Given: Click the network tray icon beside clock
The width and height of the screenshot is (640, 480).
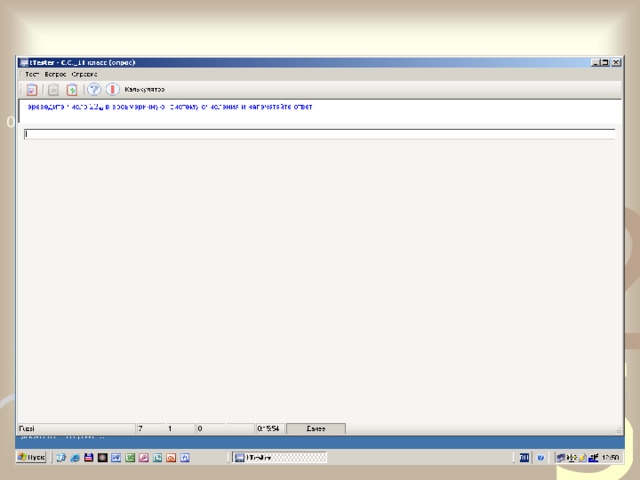Looking at the screenshot, I should click(593, 458).
